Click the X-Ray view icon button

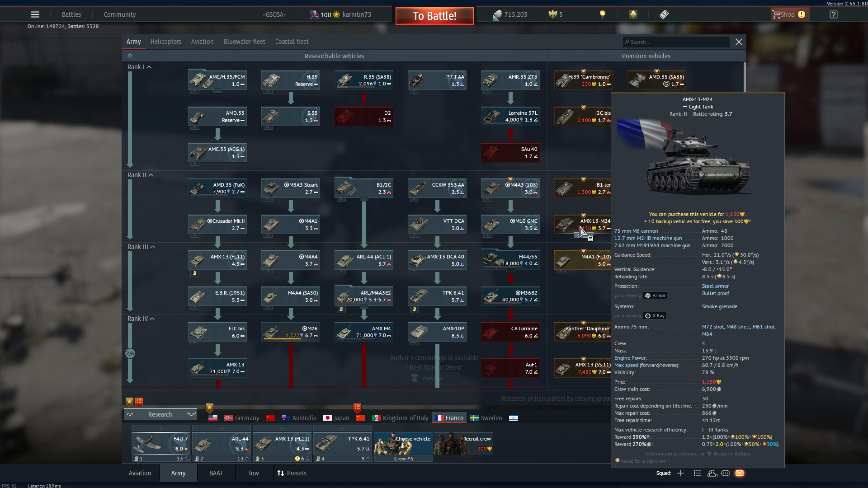click(655, 316)
